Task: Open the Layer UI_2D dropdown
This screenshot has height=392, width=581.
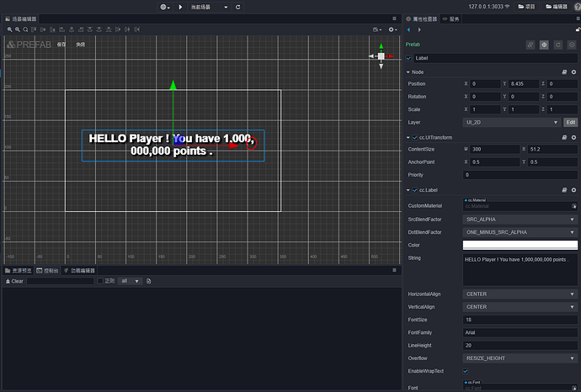Action: 512,123
